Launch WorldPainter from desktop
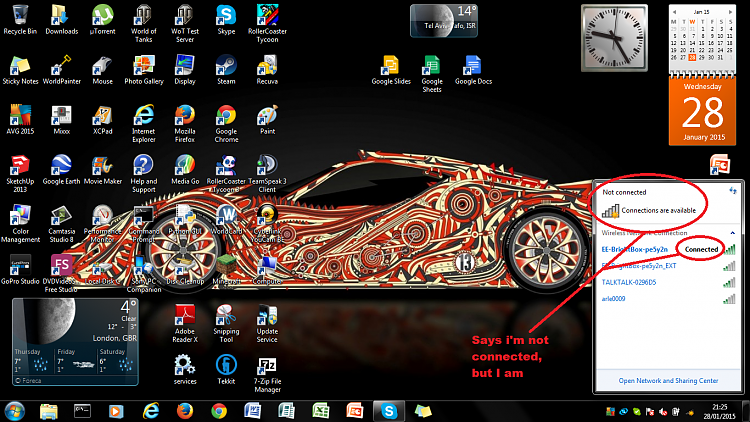The height and width of the screenshot is (422, 750). pos(61,70)
